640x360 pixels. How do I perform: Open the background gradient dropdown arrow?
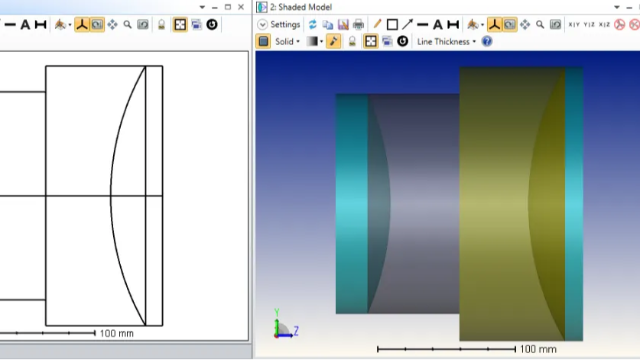[x=322, y=42]
